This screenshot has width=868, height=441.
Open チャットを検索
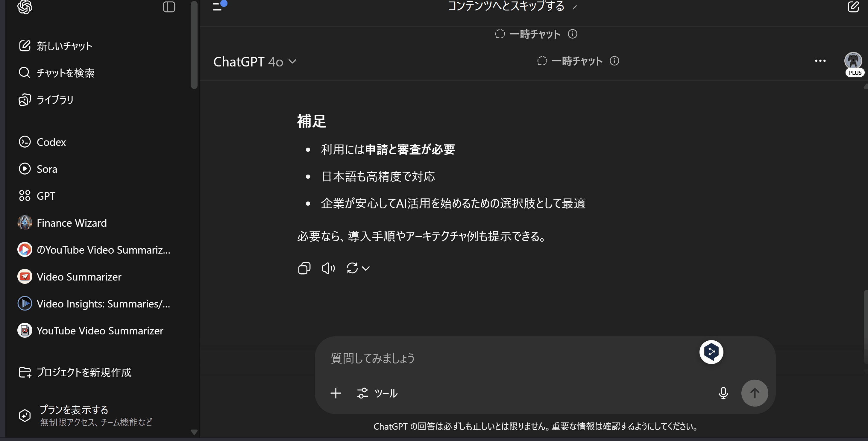[57, 73]
